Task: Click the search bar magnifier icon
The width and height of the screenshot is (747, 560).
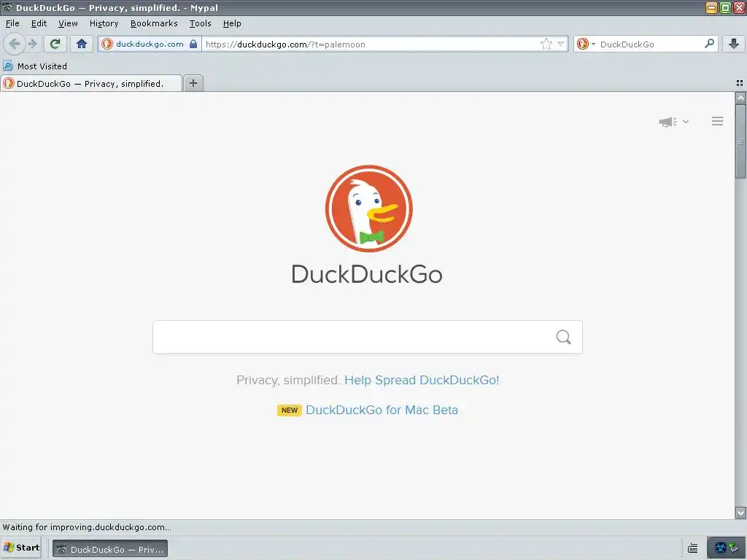Action: coord(709,44)
